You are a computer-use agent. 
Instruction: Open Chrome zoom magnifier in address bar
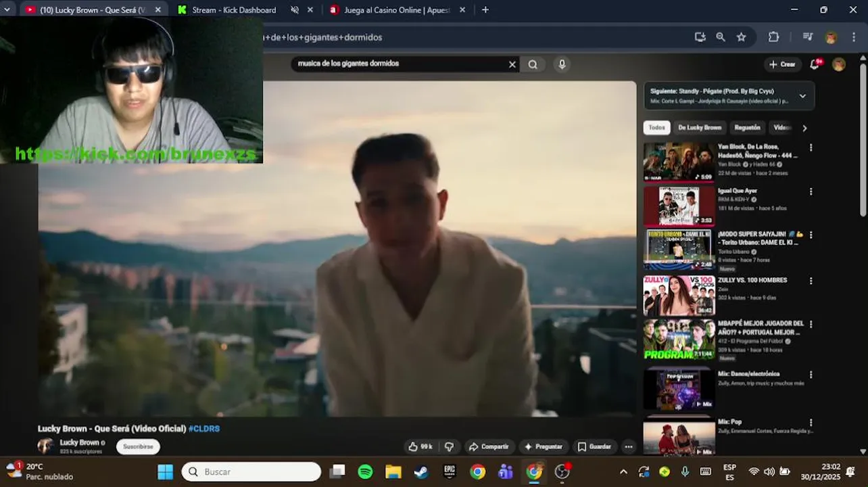coord(721,37)
